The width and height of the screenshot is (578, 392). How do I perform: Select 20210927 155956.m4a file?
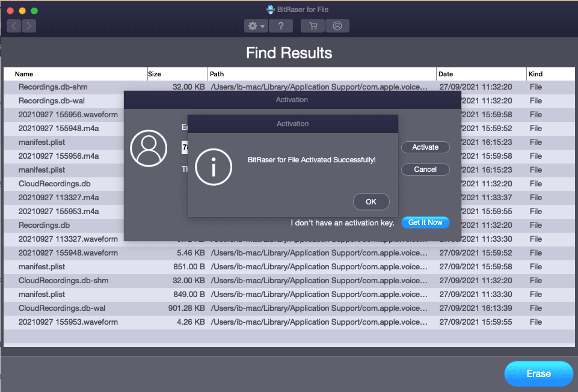coord(58,156)
